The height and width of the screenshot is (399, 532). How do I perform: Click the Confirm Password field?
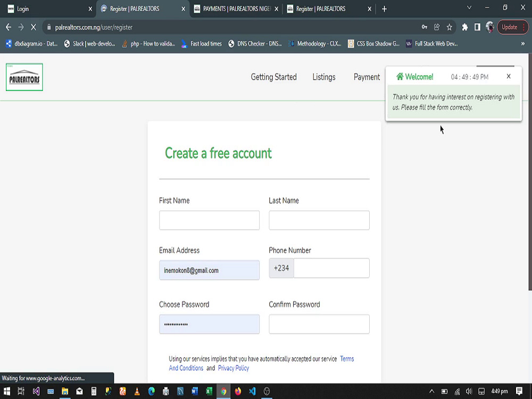tap(319, 324)
